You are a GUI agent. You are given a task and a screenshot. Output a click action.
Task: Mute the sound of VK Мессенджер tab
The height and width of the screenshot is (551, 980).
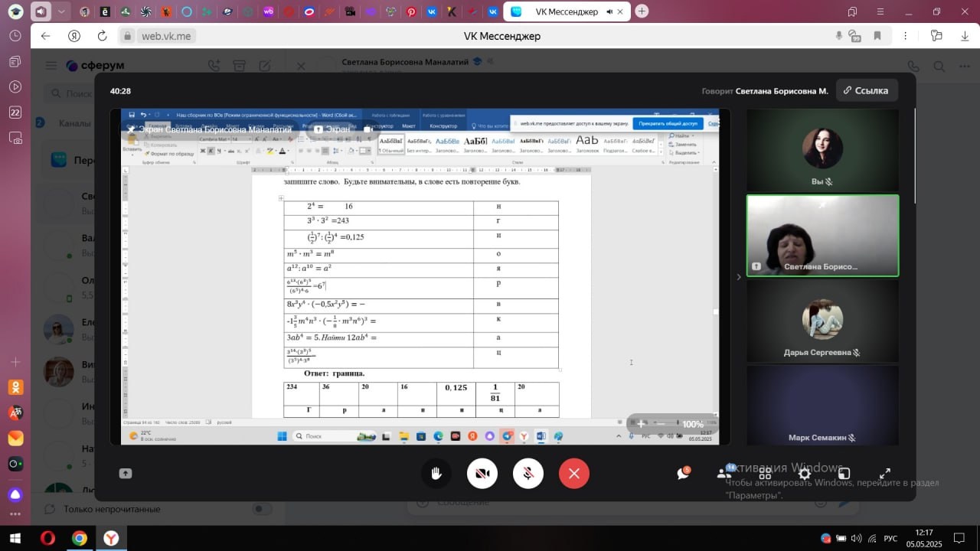pyautogui.click(x=609, y=11)
